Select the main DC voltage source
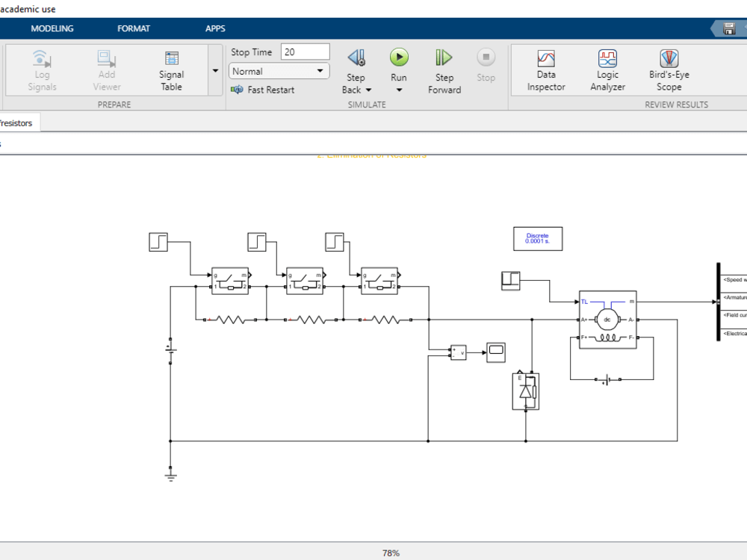The height and width of the screenshot is (560, 747). pyautogui.click(x=170, y=352)
